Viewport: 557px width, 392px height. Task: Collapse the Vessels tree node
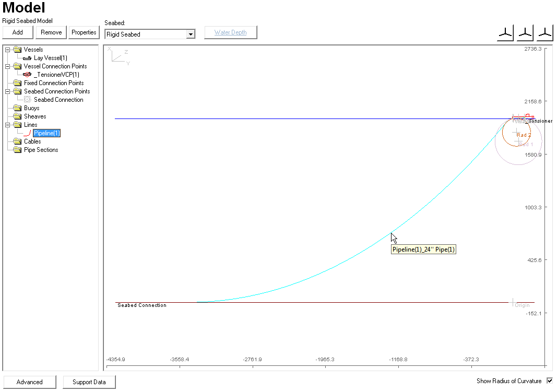click(8, 50)
